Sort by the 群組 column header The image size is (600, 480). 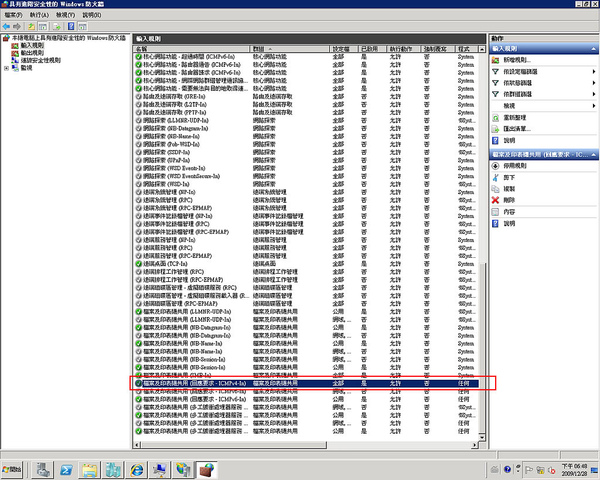(290, 49)
